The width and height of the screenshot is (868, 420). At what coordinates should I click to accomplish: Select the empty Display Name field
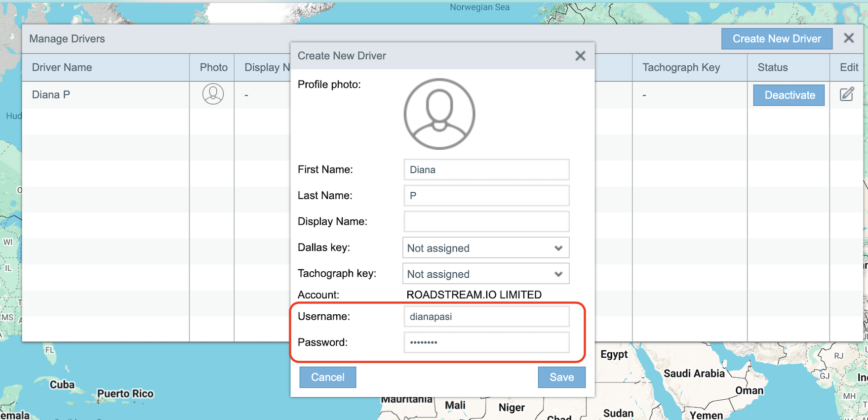(x=486, y=221)
